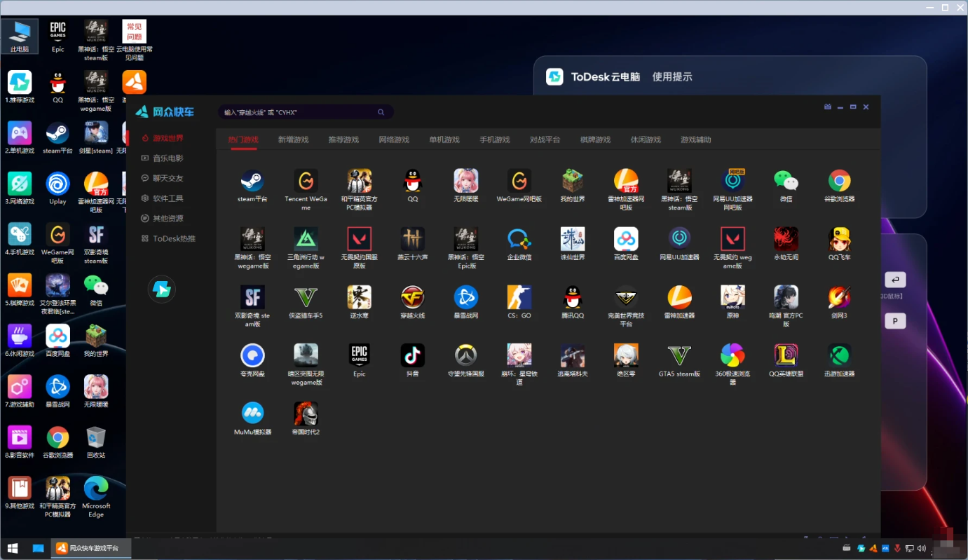The height and width of the screenshot is (560, 968).
Task: Select 聊天交友 in the sidebar
Action: point(163,179)
